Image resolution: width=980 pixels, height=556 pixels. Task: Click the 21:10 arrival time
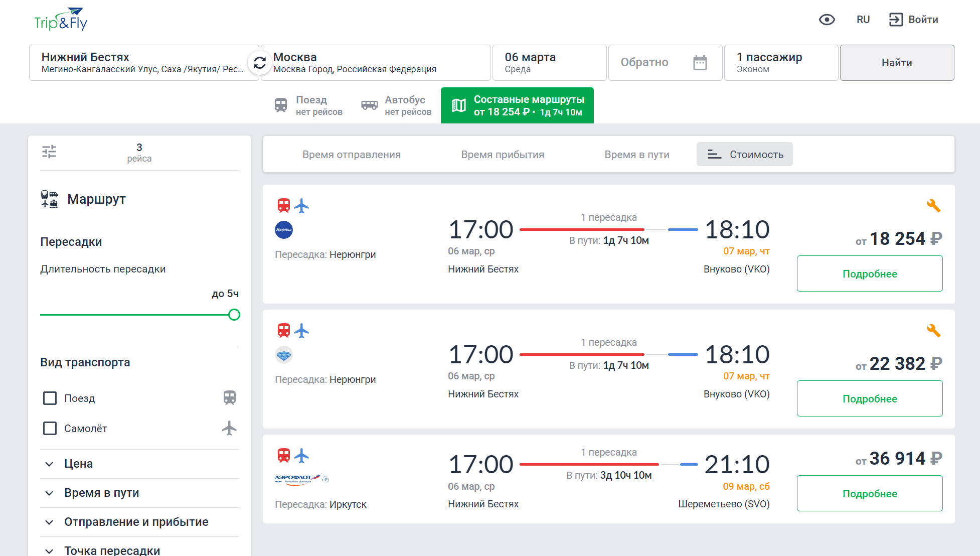click(x=737, y=465)
